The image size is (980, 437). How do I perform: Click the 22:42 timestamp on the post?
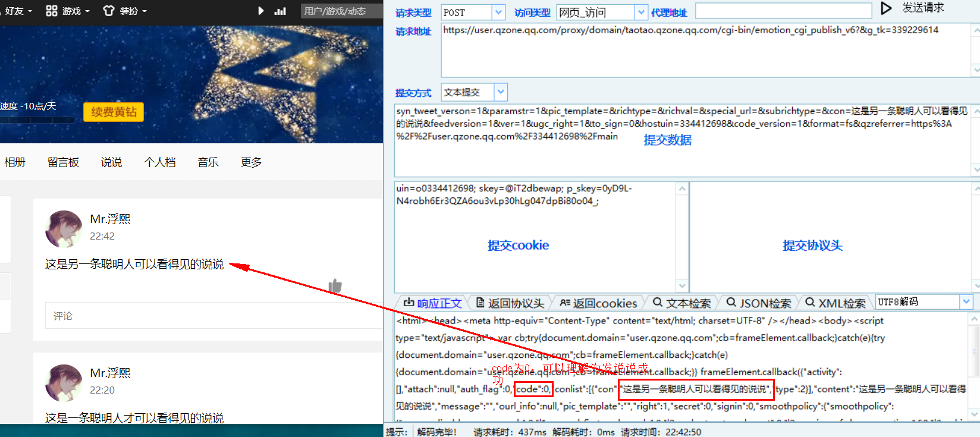(102, 236)
